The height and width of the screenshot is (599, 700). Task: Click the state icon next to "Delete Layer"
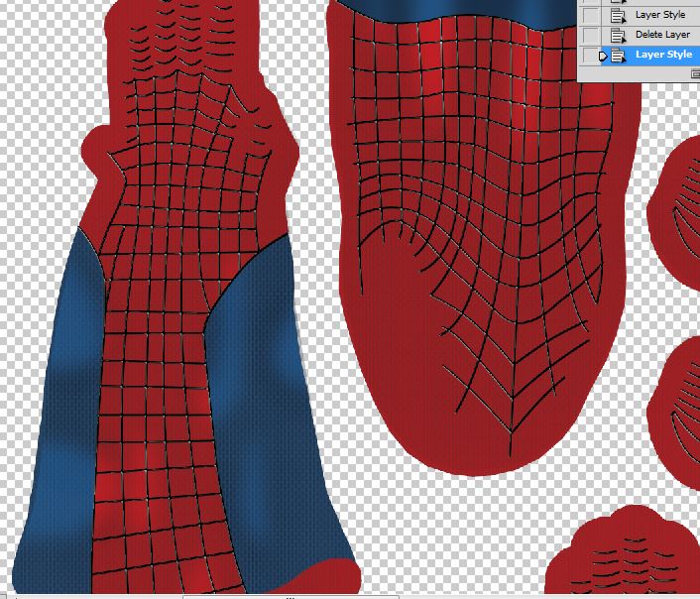click(x=618, y=36)
